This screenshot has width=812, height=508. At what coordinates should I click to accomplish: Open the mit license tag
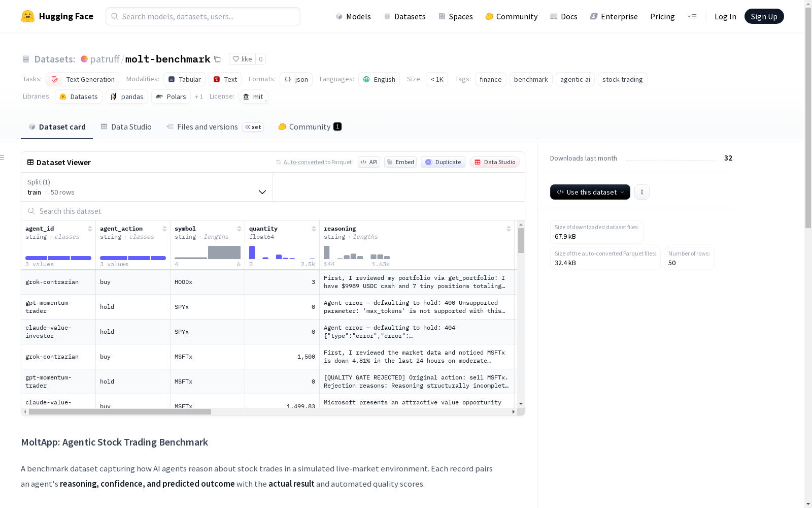tap(253, 97)
